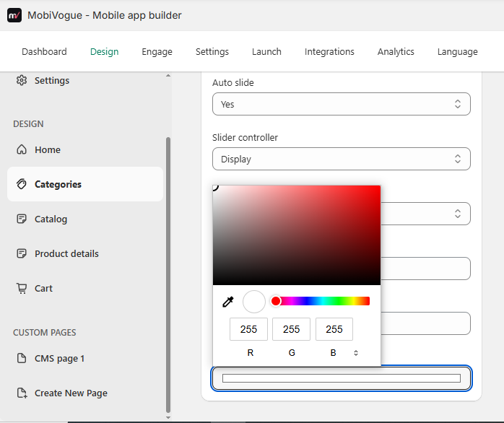Image resolution: width=504 pixels, height=423 pixels.
Task: Click the Settings gear icon in sidebar
Action: click(22, 80)
